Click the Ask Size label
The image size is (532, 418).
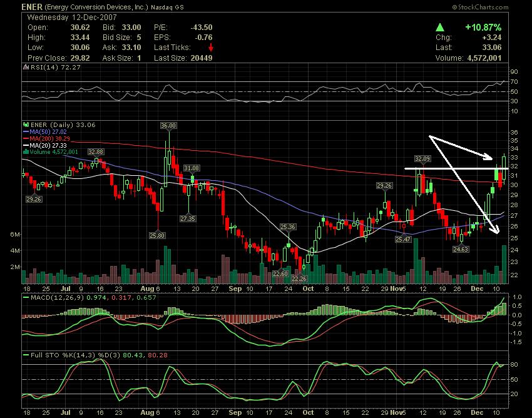click(x=118, y=58)
